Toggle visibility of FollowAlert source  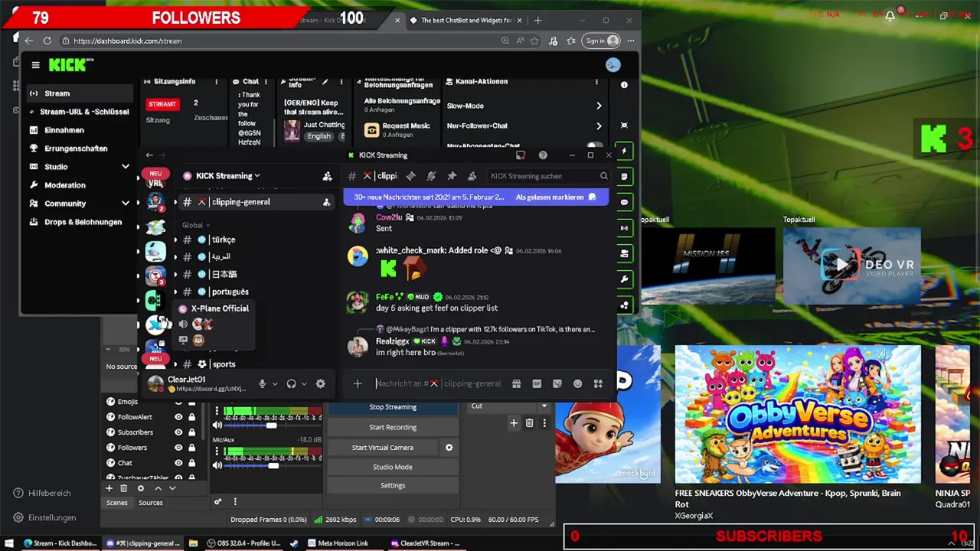pyautogui.click(x=178, y=417)
